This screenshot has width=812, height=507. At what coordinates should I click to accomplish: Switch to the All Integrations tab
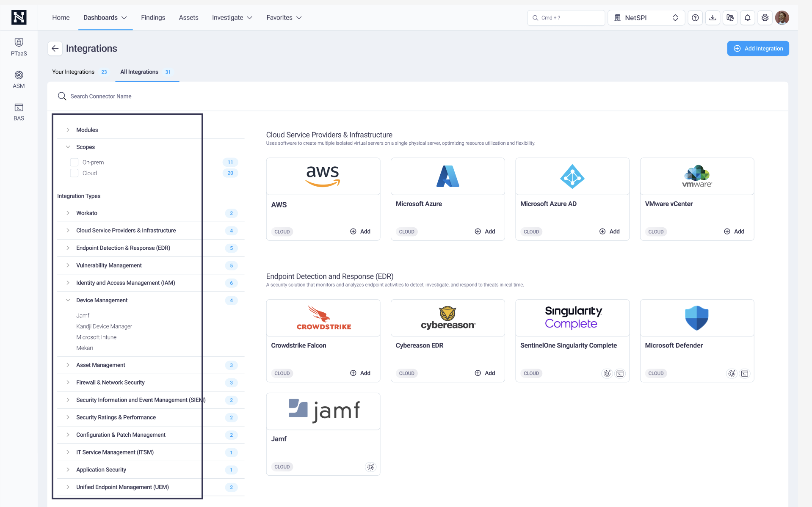(146, 72)
